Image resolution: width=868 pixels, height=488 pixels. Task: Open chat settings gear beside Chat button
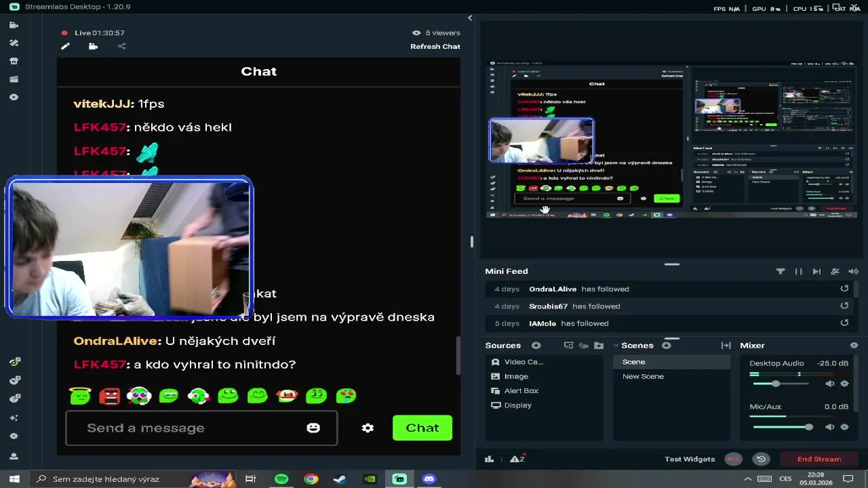point(368,428)
